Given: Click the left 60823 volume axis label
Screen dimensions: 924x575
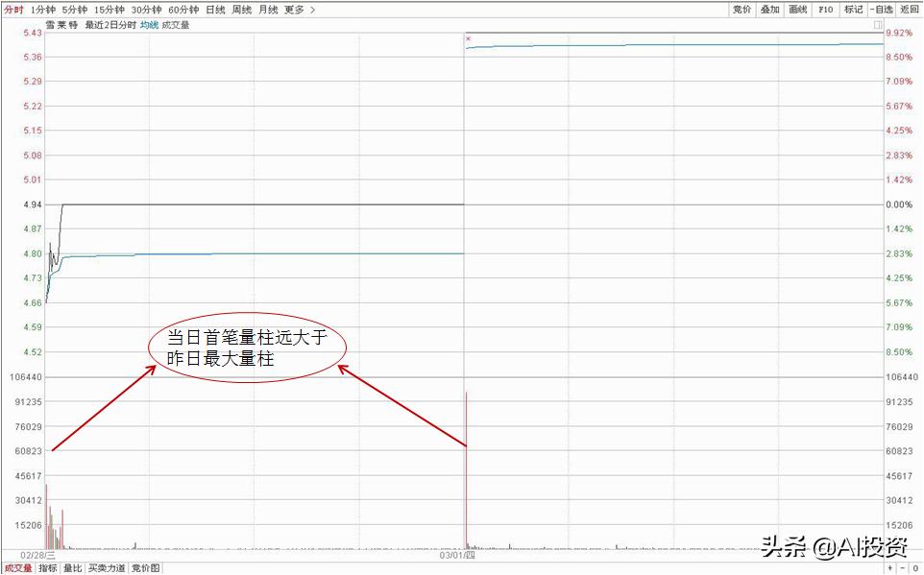Looking at the screenshot, I should pos(28,451).
